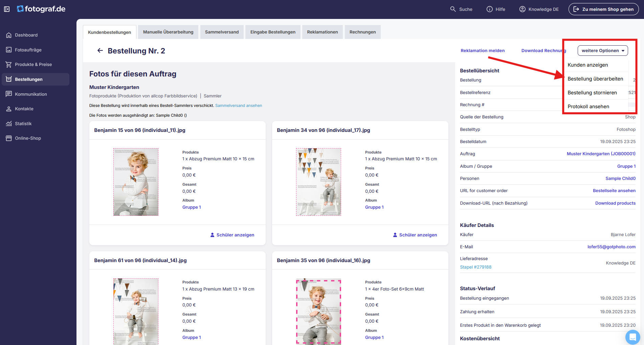Open Stapel #279188 link
The width and height of the screenshot is (644, 345).
pos(475,267)
